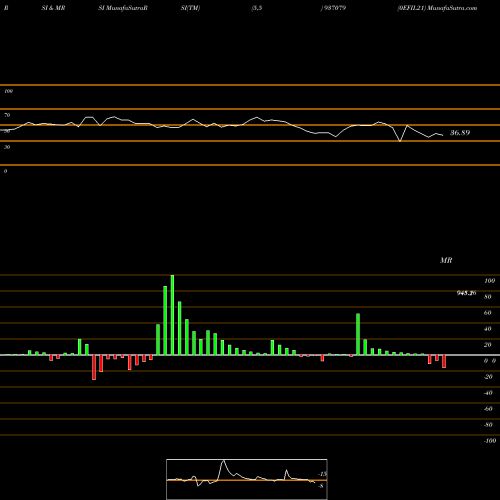Viewport: 500px width, 500px height.
Task: Click the 80 label on MR axis
Action: (488, 297)
